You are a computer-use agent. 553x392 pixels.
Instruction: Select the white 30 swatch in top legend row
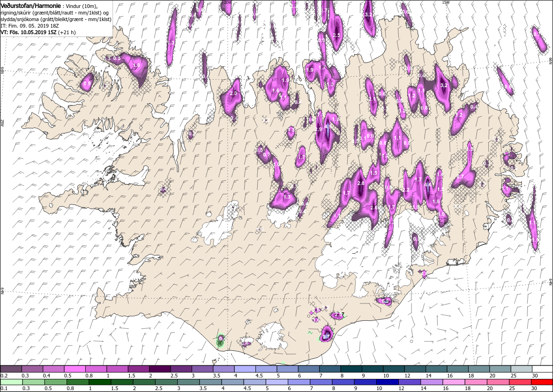tap(542, 369)
